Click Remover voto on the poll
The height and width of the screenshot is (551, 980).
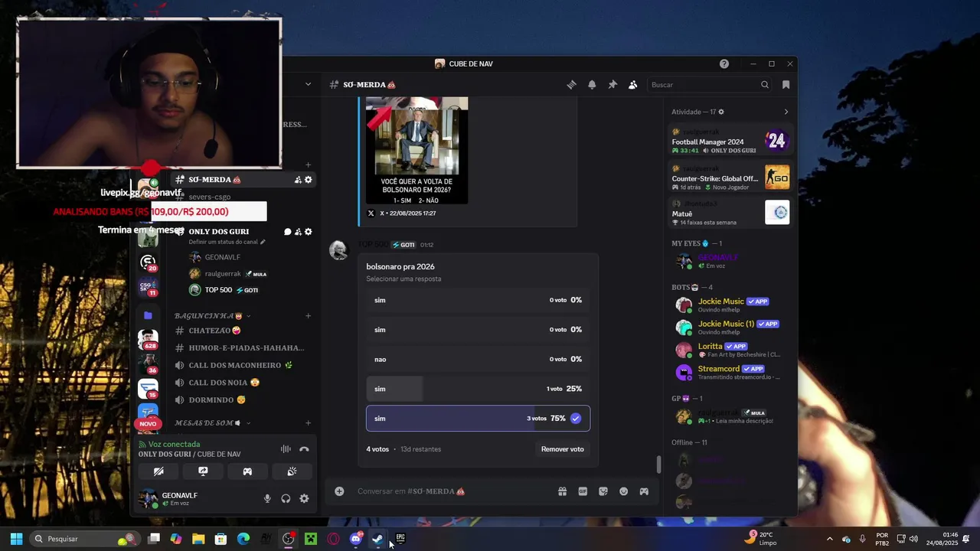[563, 449]
